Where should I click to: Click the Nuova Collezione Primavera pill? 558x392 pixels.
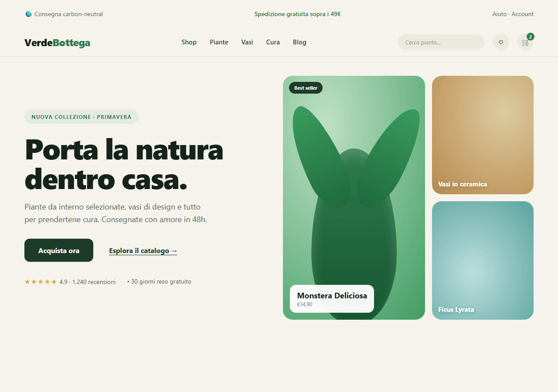coord(82,117)
